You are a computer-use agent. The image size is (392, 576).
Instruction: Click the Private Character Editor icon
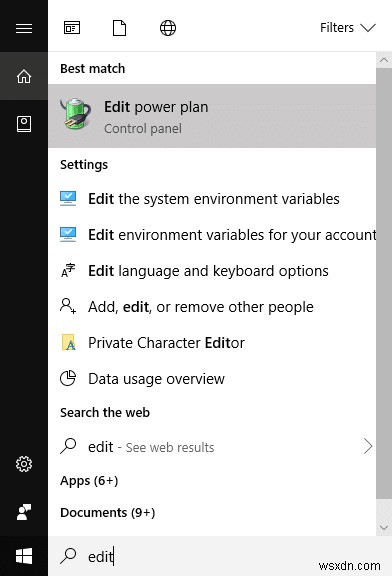68,342
